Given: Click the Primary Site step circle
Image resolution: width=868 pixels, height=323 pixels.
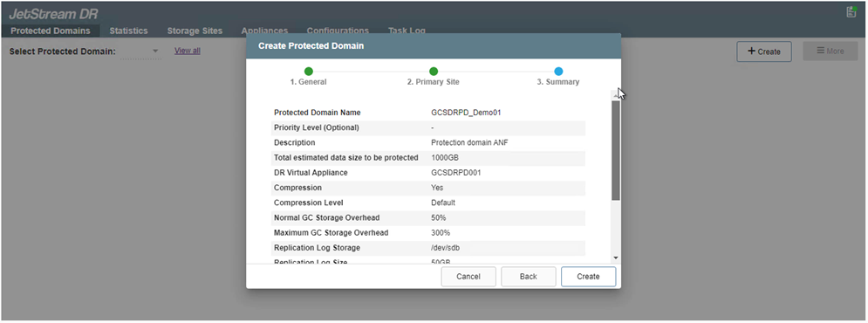Looking at the screenshot, I should pyautogui.click(x=434, y=71).
